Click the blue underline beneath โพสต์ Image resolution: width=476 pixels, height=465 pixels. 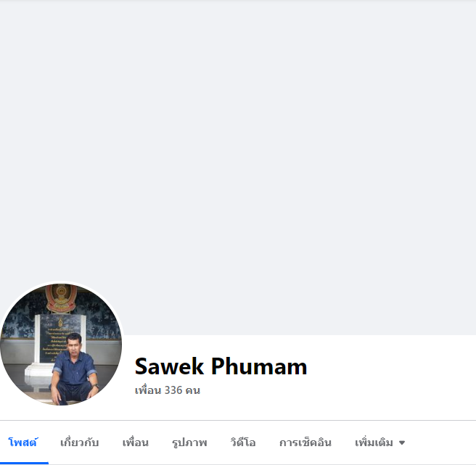[24, 463]
